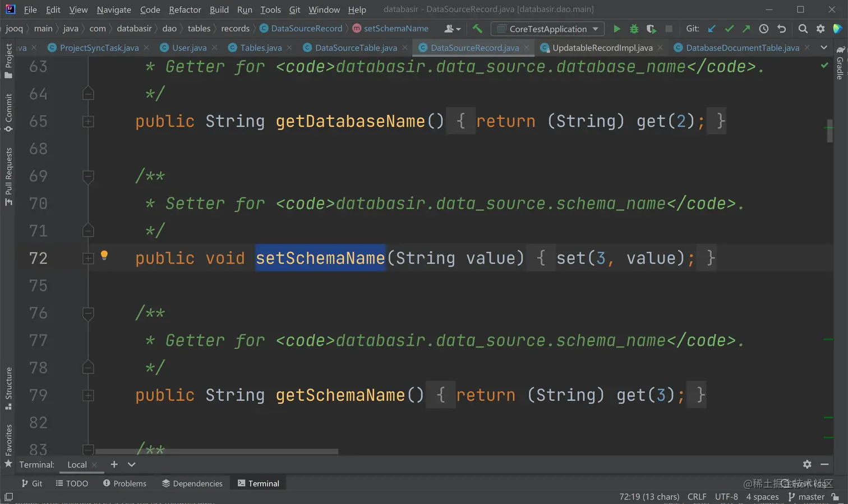Commit changes with the Git checkmark icon
Image resolution: width=848 pixels, height=504 pixels.
(729, 29)
